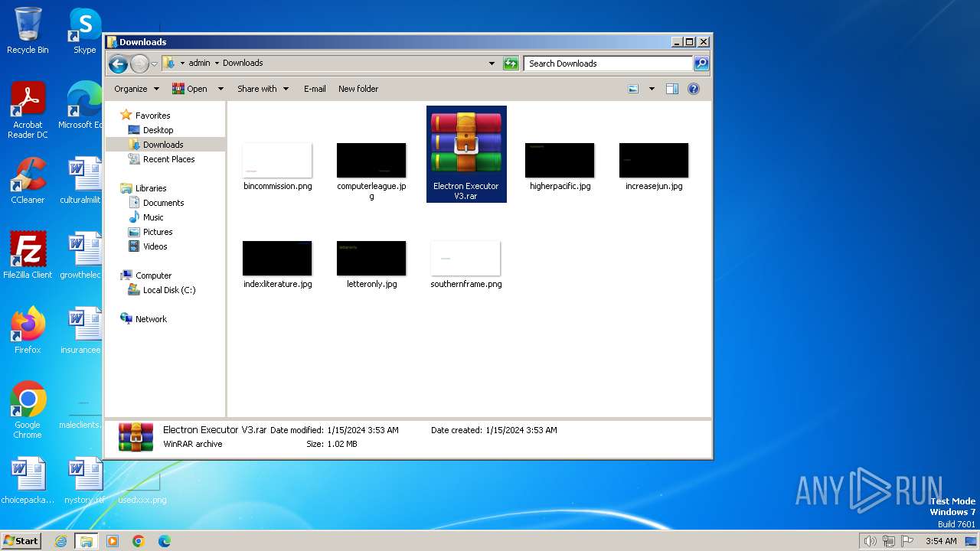Open recent pages dropdown arrow
The image size is (980, 551).
pyautogui.click(x=154, y=64)
